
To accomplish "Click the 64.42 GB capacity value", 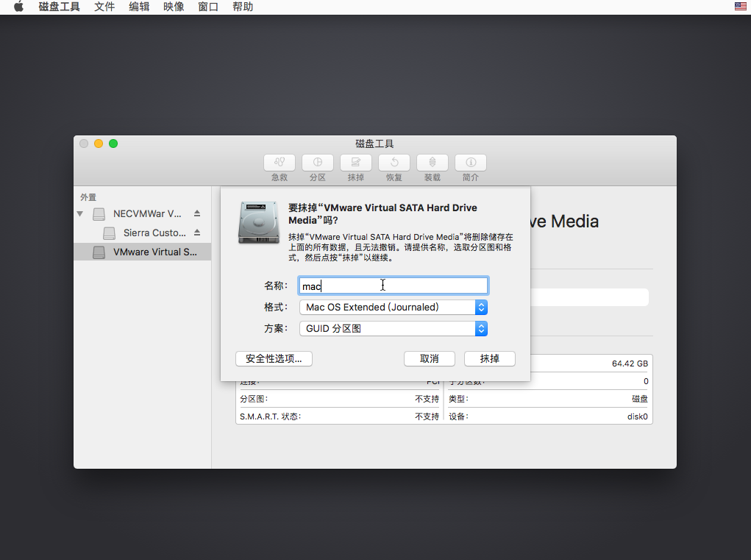I will [x=630, y=364].
